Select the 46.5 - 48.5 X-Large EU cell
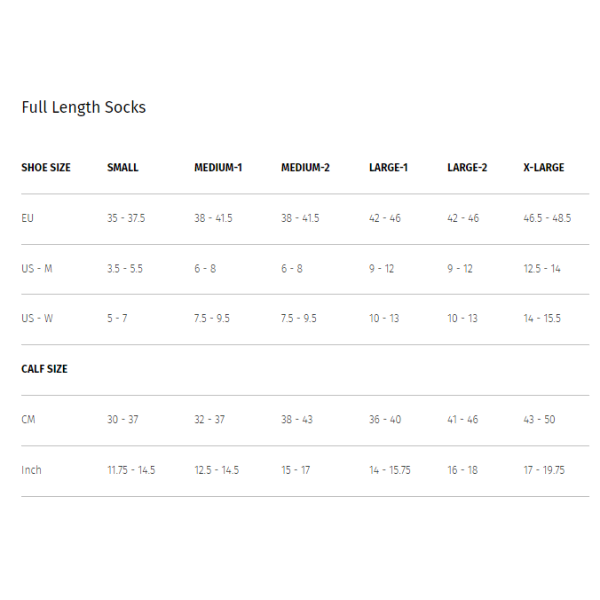Screen dimensions: 600x600 point(547,218)
